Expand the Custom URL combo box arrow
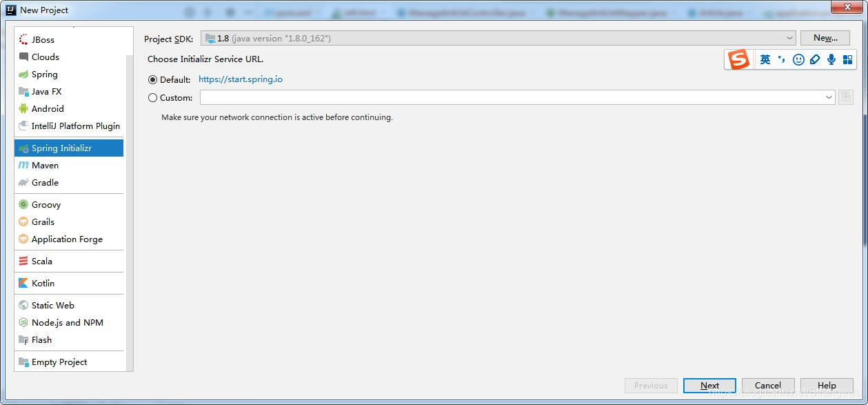Screen dimensions: 868x405 [829, 98]
